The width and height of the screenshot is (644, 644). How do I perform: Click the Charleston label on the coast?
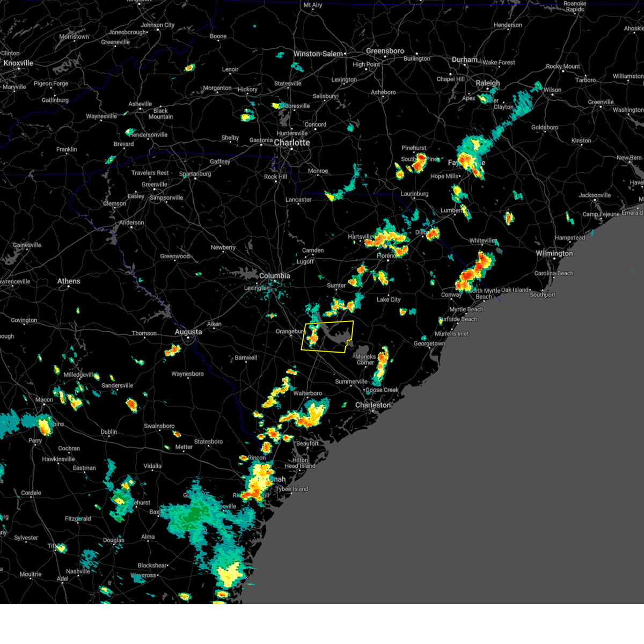tap(373, 405)
